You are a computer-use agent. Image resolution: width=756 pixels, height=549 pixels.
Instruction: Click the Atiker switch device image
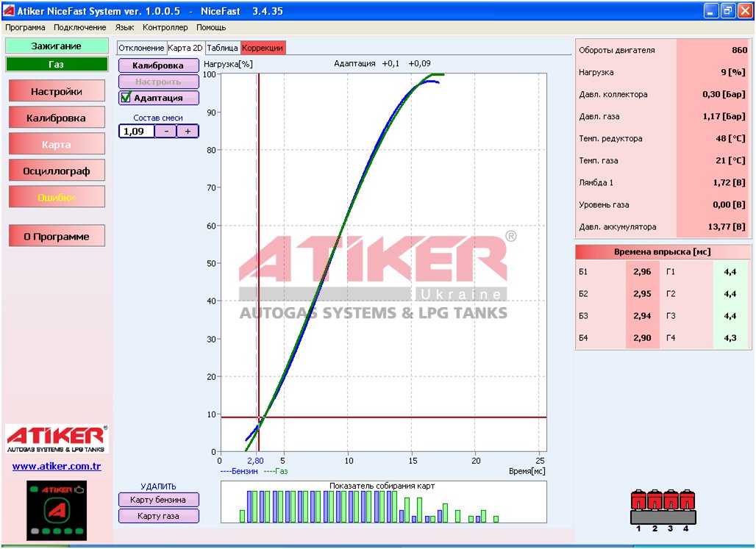coord(57,511)
